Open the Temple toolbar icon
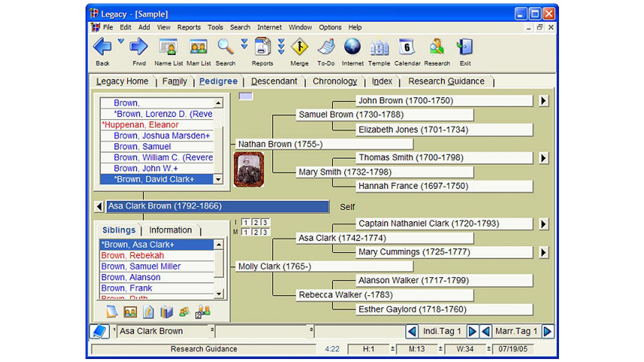This screenshot has width=644, height=362. pyautogui.click(x=379, y=47)
